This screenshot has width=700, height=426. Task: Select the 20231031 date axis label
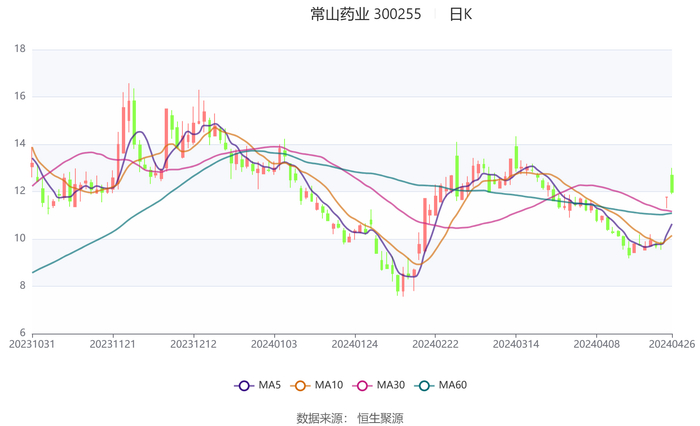coord(32,344)
